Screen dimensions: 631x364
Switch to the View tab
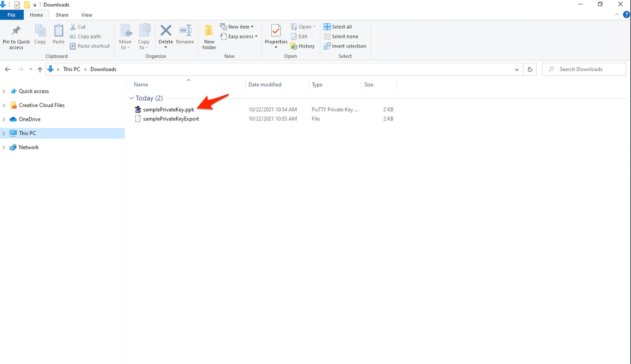86,15
